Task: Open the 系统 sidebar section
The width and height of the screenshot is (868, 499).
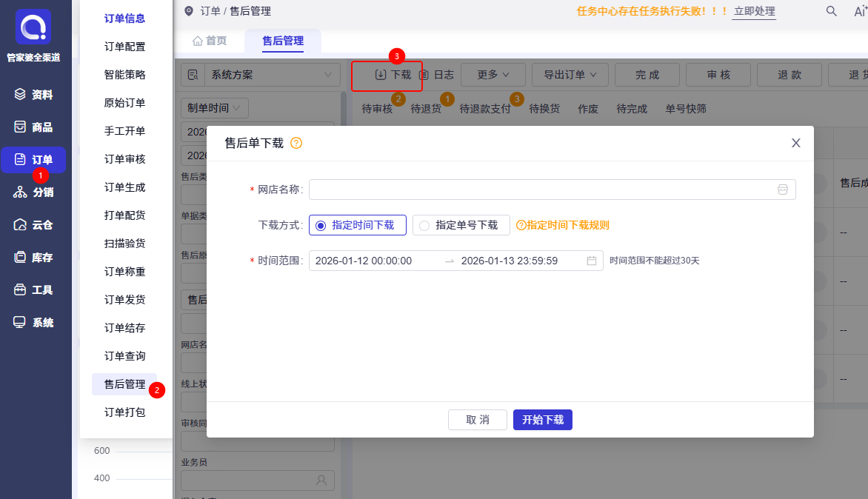Action: click(33, 323)
